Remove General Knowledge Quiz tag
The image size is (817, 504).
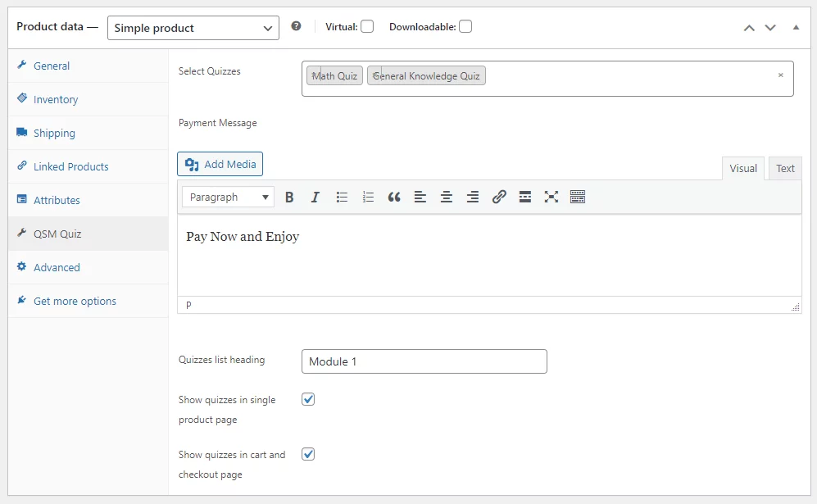pos(374,75)
